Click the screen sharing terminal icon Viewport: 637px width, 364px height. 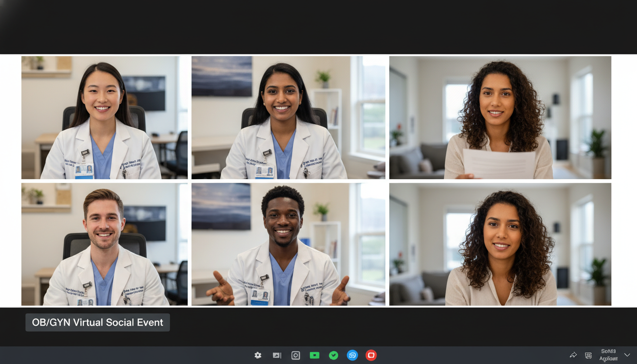[276, 355]
